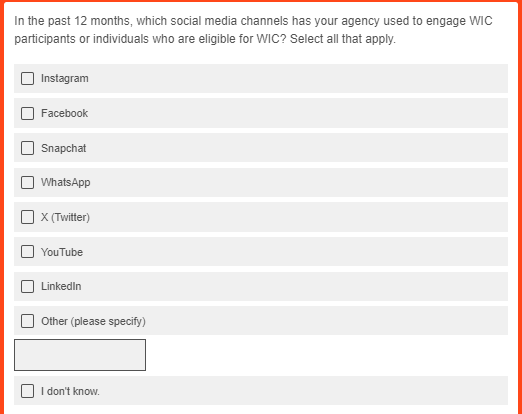The height and width of the screenshot is (414, 522).
Task: Click the Facebook label text
Action: 64,113
